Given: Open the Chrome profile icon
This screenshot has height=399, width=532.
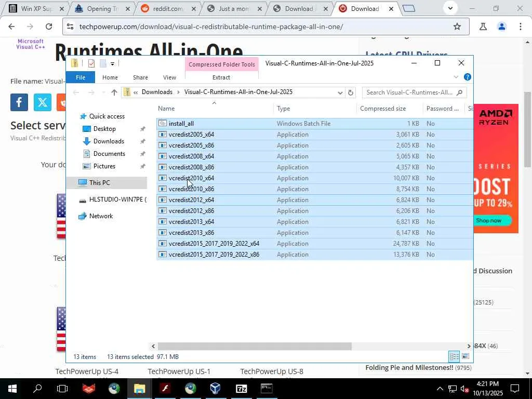Looking at the screenshot, I should (x=502, y=26).
